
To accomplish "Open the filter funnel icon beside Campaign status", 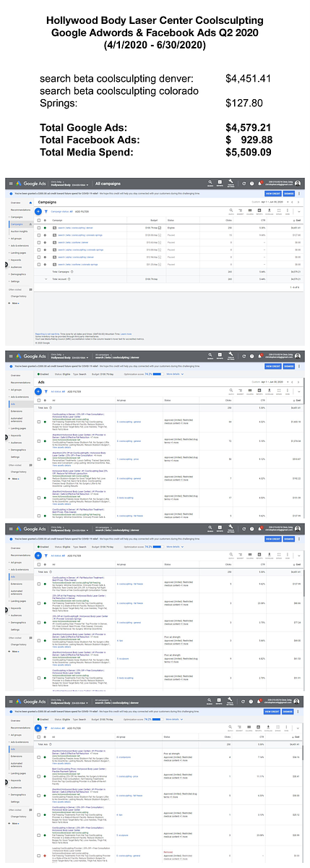I will pyautogui.click(x=46, y=211).
